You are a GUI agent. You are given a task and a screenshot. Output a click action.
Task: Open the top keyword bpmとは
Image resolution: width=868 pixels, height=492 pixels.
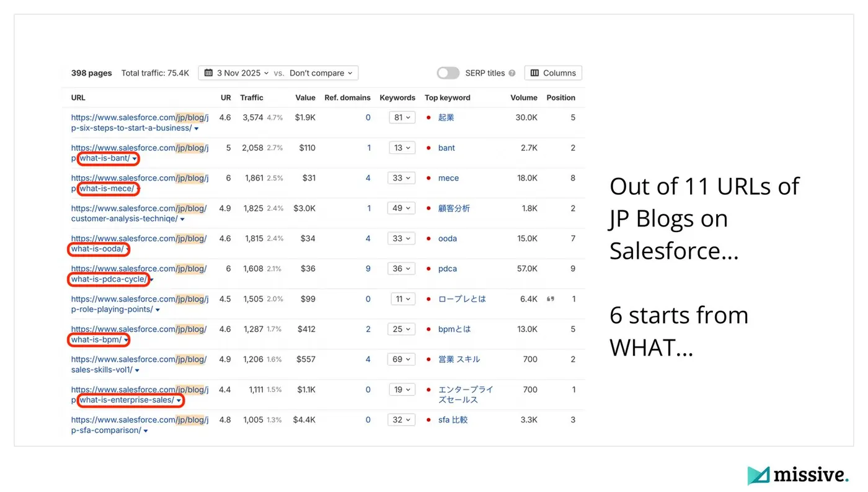pos(454,329)
